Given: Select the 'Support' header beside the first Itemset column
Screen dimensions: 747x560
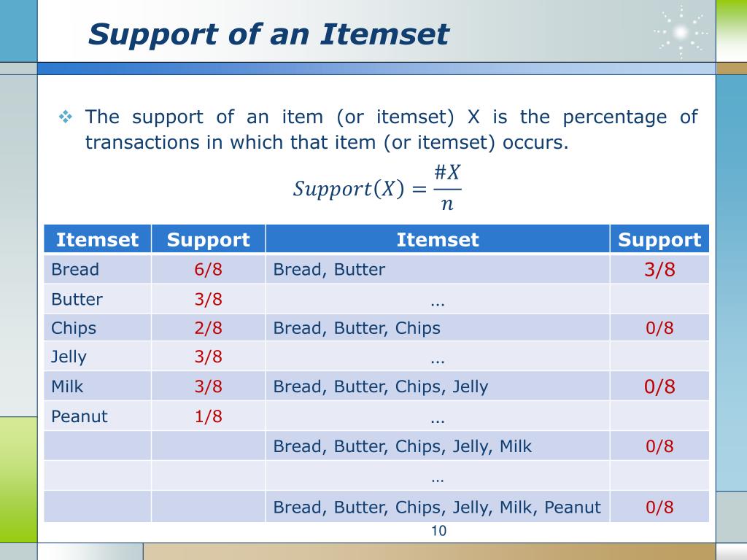Looking at the screenshot, I should [208, 239].
